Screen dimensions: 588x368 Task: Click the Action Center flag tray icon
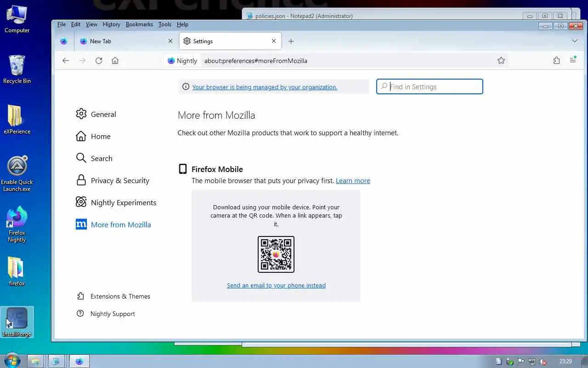[x=521, y=362]
